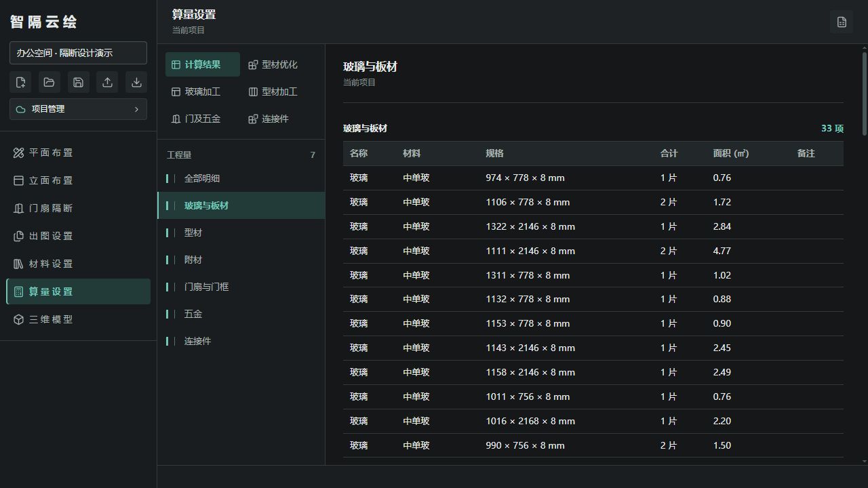Choose 附材 in the 工程量 list
The height and width of the screenshot is (488, 868).
(x=241, y=260)
